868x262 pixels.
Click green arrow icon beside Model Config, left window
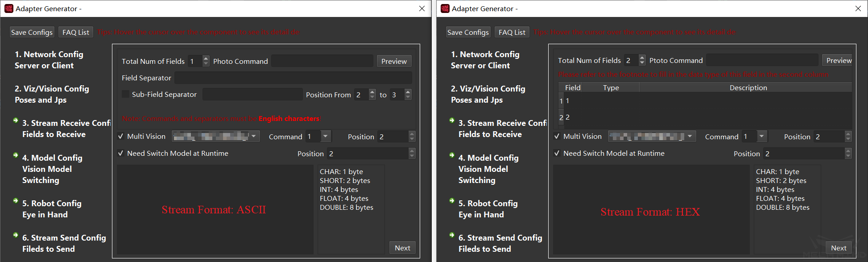click(x=16, y=155)
